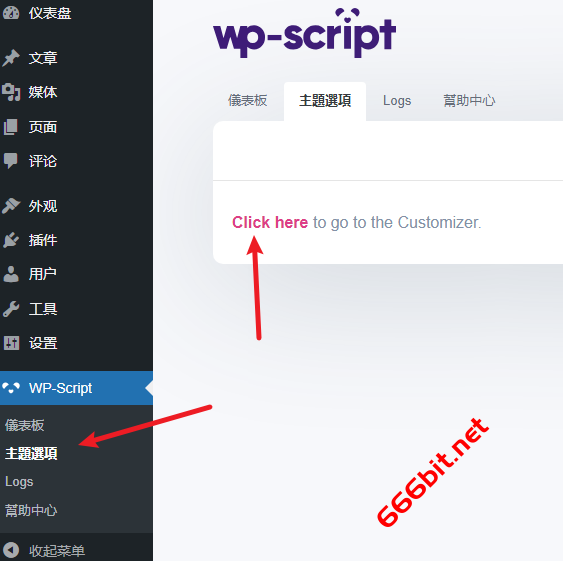563x561 pixels.
Task: Collapse the menu with the 收起菜单 arrow
Action: click(11, 550)
